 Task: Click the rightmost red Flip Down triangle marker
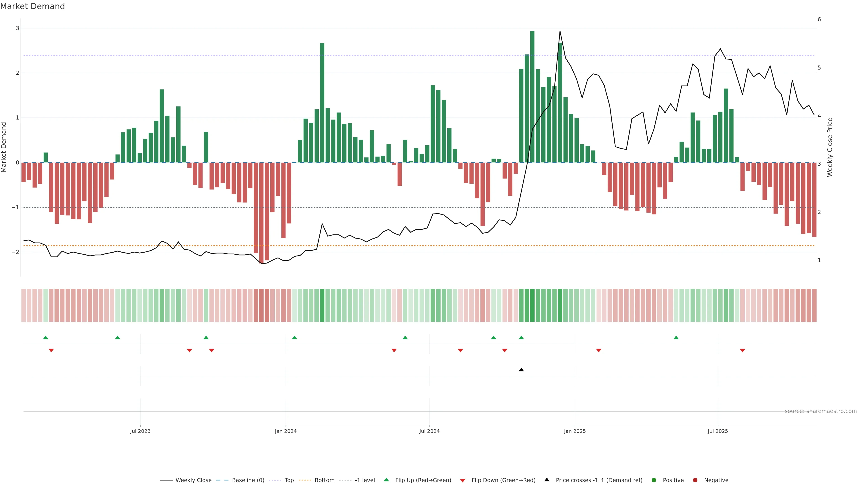tap(742, 351)
